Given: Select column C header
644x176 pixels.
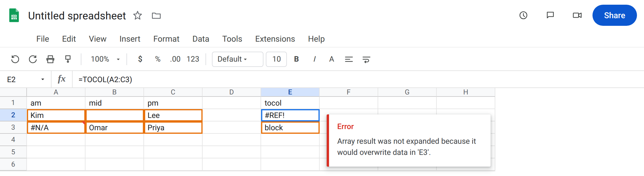Looking at the screenshot, I should [x=173, y=92].
